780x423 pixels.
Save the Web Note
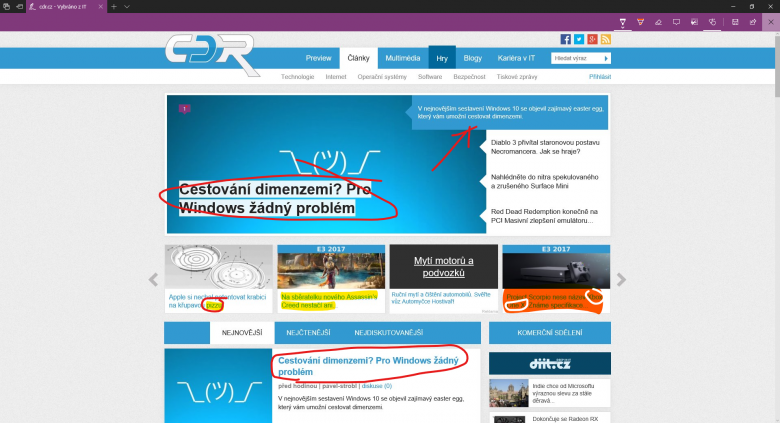pos(735,22)
